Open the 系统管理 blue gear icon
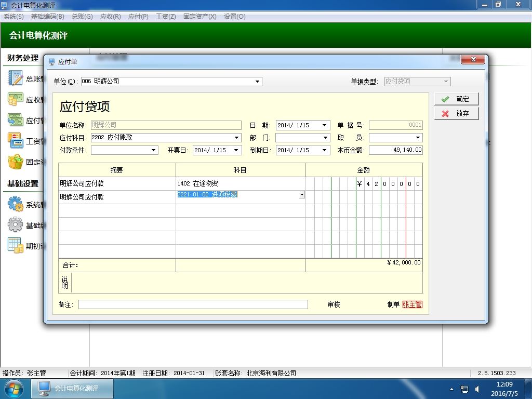 [x=15, y=204]
